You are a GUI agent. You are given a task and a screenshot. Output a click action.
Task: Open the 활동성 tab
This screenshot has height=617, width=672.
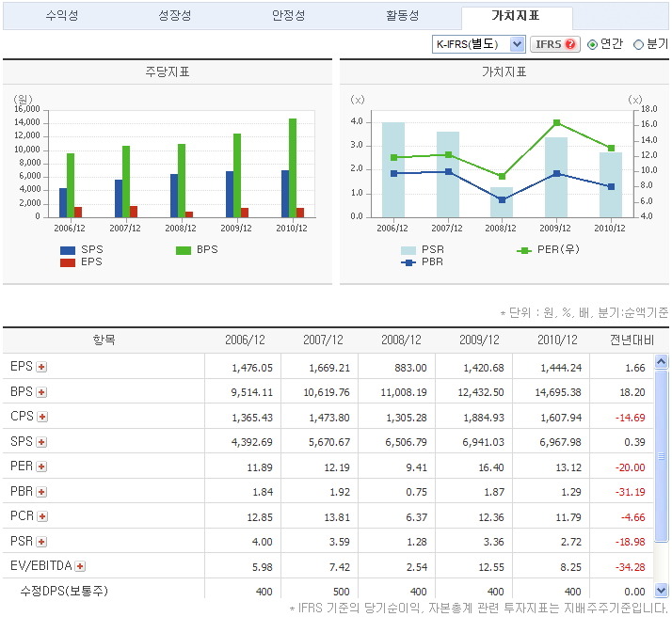pos(403,17)
